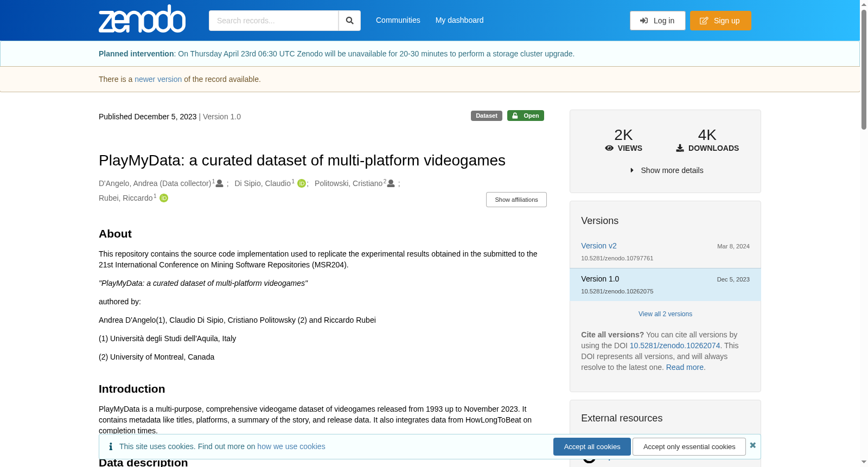Click the Log in button
868x467 pixels.
point(658,21)
